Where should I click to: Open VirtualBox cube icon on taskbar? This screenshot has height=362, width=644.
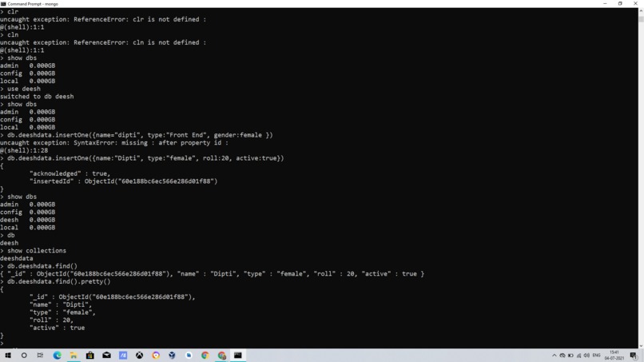[x=172, y=356]
